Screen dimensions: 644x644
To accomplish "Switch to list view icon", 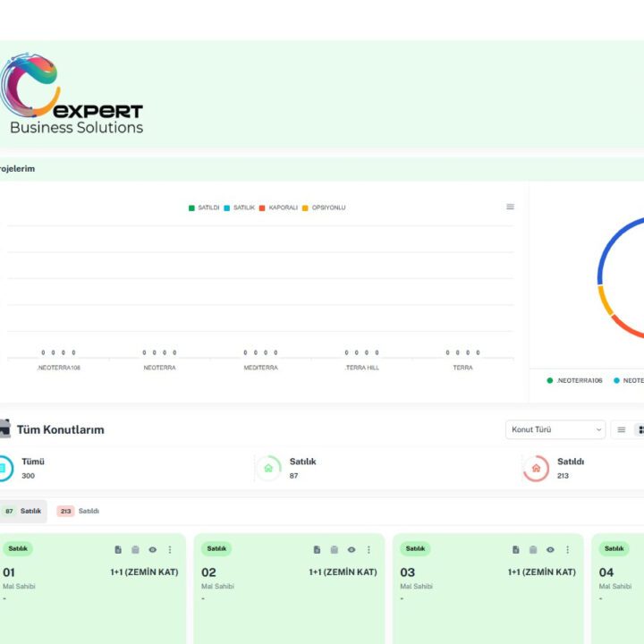I will (622, 430).
